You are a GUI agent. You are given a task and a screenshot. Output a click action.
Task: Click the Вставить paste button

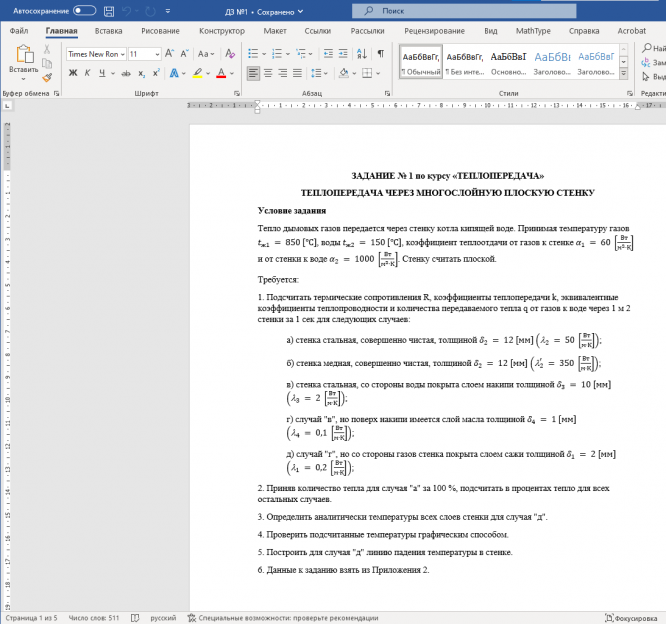pos(24,62)
